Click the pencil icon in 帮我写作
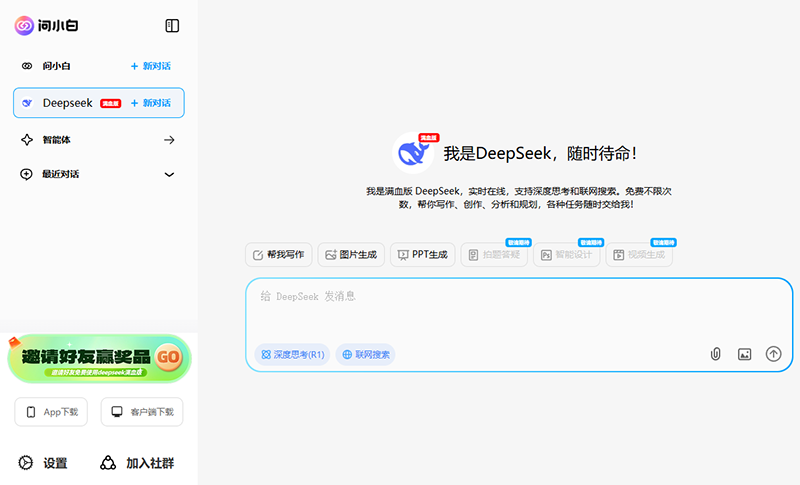This screenshot has height=485, width=800. click(x=258, y=254)
